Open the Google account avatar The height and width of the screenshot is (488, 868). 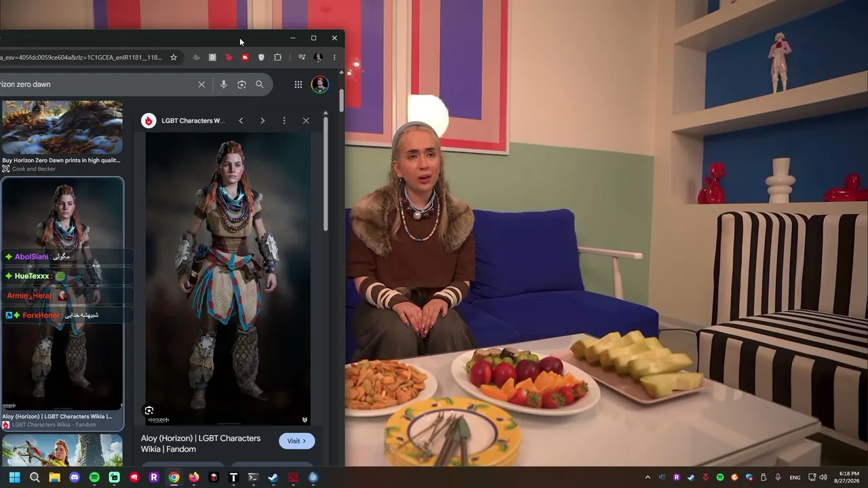(319, 84)
